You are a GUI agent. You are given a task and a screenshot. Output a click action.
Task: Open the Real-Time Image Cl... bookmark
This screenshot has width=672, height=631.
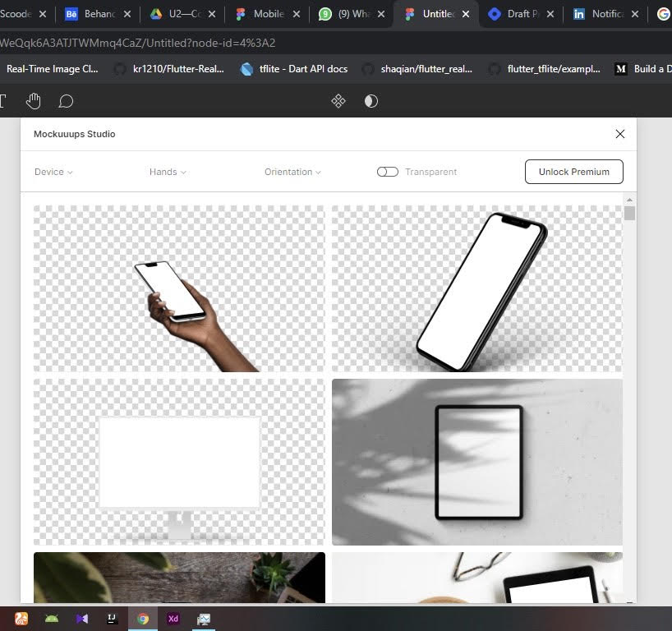53,69
